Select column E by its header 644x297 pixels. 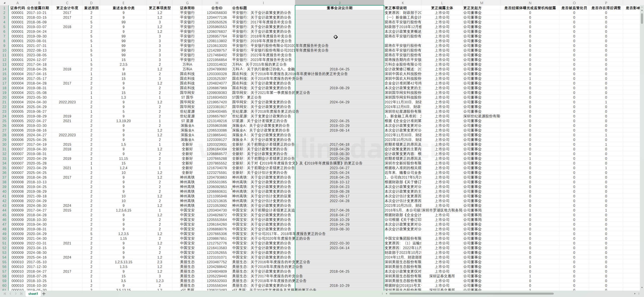[124, 3]
